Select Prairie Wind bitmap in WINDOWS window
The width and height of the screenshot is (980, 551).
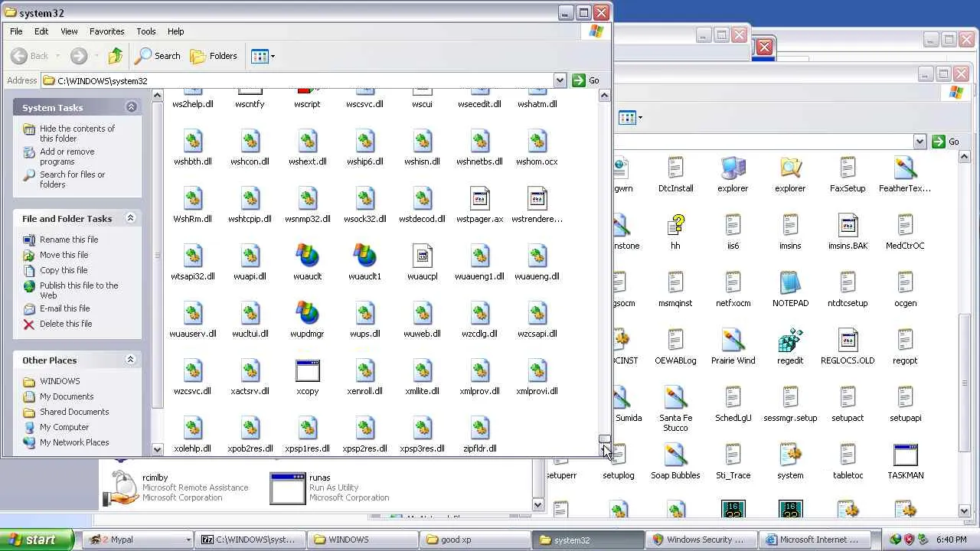click(x=733, y=341)
